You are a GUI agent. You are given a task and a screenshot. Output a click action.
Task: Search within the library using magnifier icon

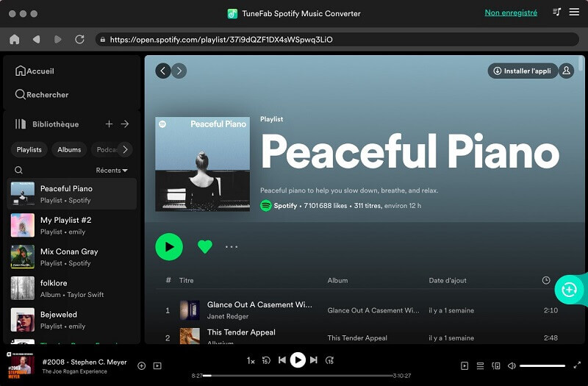point(18,171)
